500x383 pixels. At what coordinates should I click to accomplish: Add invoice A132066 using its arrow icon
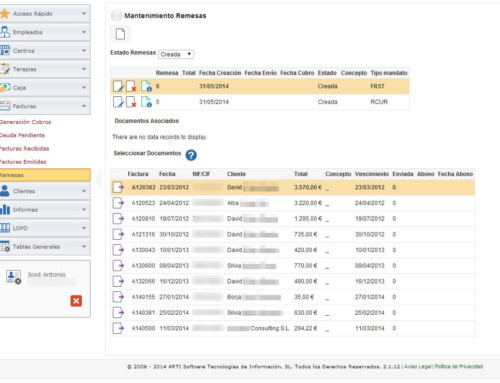click(x=118, y=281)
